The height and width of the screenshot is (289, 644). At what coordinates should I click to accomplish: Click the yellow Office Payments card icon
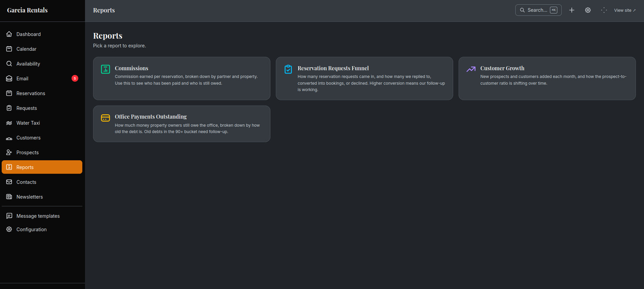[105, 118]
